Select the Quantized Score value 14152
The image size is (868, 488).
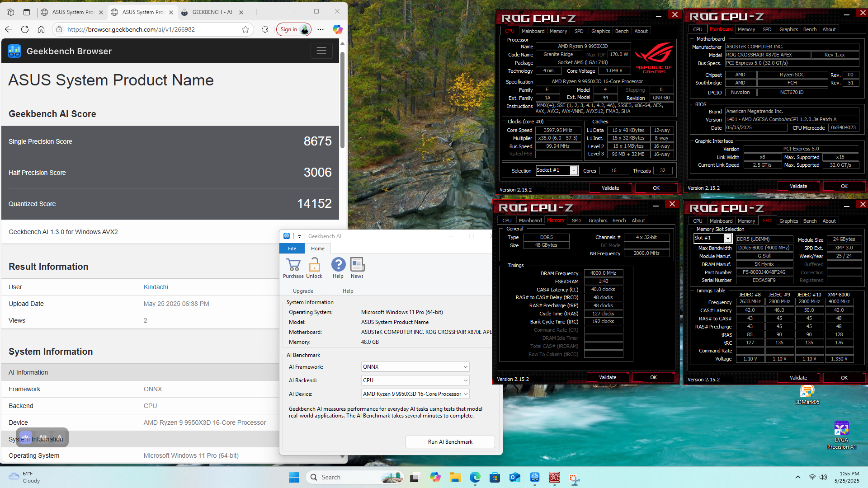click(x=314, y=204)
